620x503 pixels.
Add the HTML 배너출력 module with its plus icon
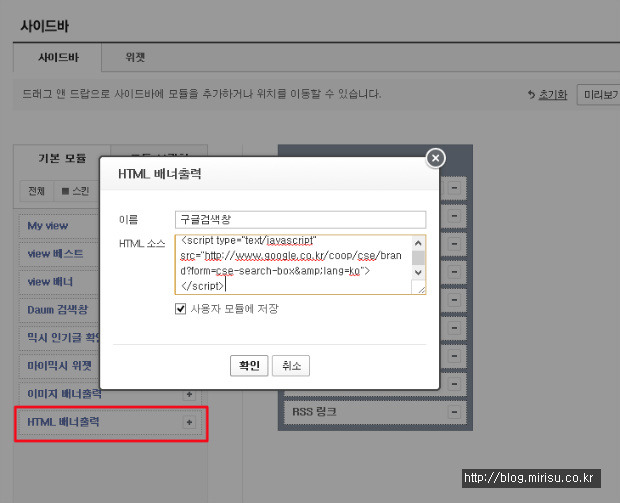(x=189, y=422)
